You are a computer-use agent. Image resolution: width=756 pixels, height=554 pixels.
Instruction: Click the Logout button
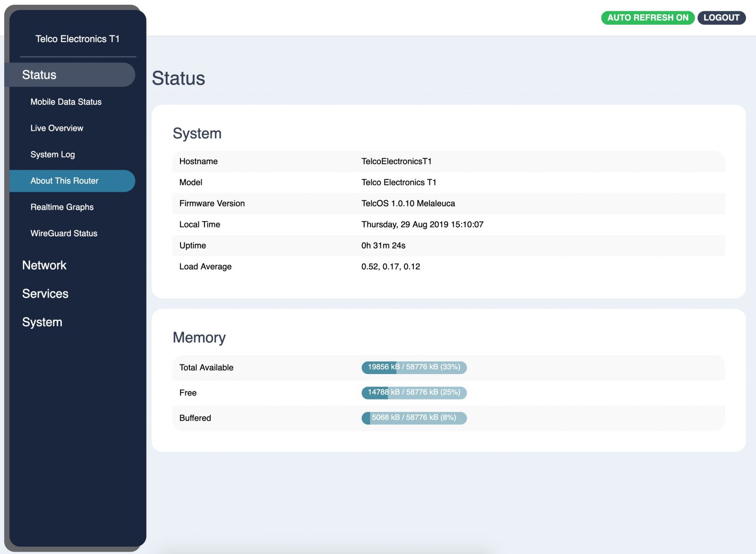721,18
